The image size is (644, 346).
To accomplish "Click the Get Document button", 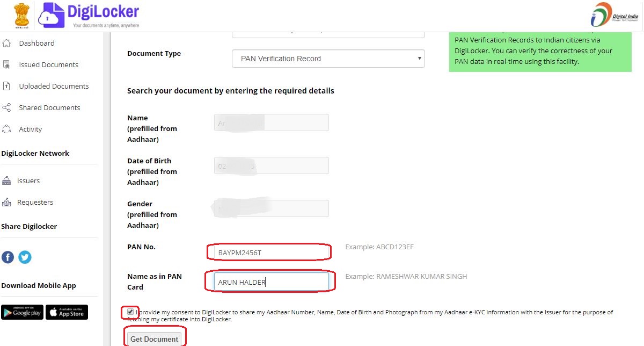I will tap(154, 339).
